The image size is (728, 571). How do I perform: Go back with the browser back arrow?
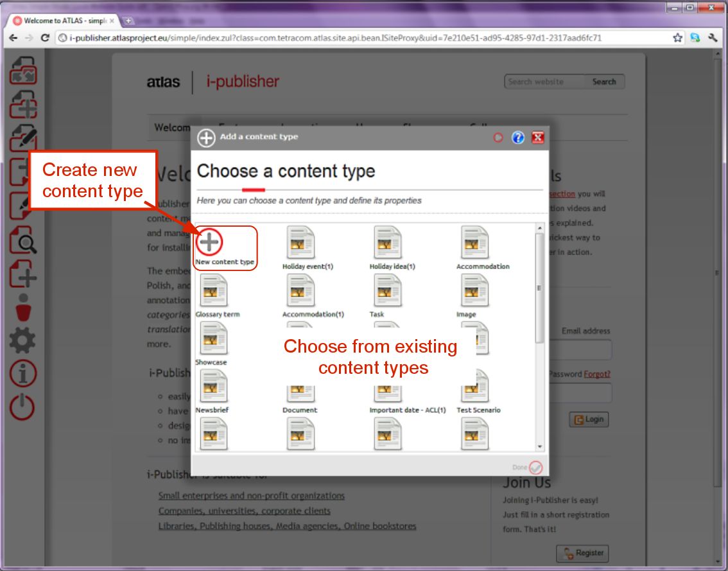[x=13, y=38]
